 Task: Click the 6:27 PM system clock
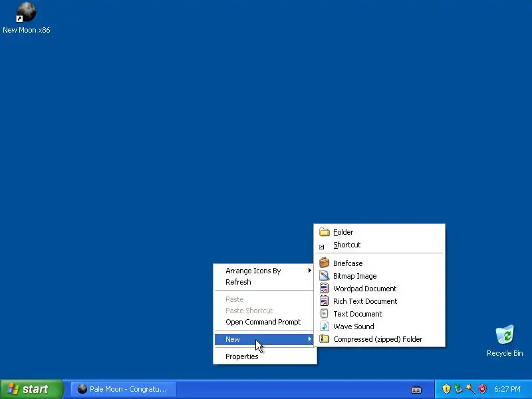pos(507,389)
